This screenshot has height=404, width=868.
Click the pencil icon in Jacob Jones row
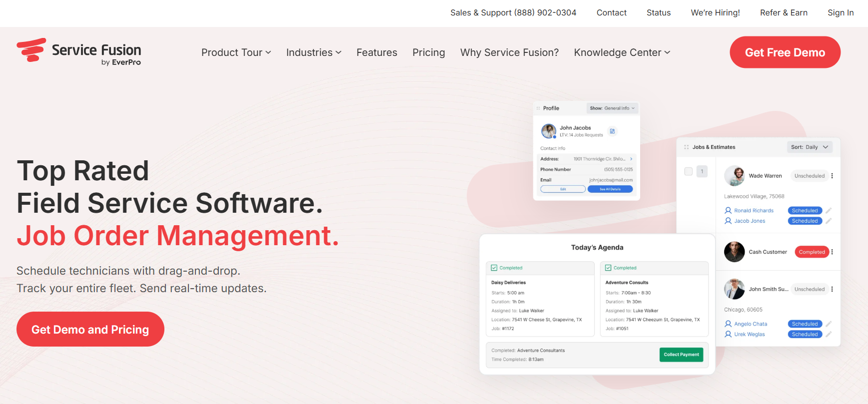[829, 221]
